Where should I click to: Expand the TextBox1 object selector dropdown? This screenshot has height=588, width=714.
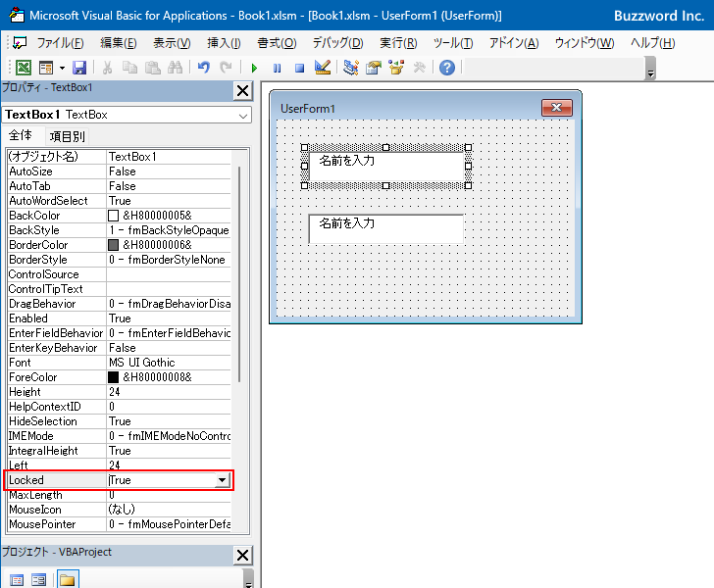point(243,116)
